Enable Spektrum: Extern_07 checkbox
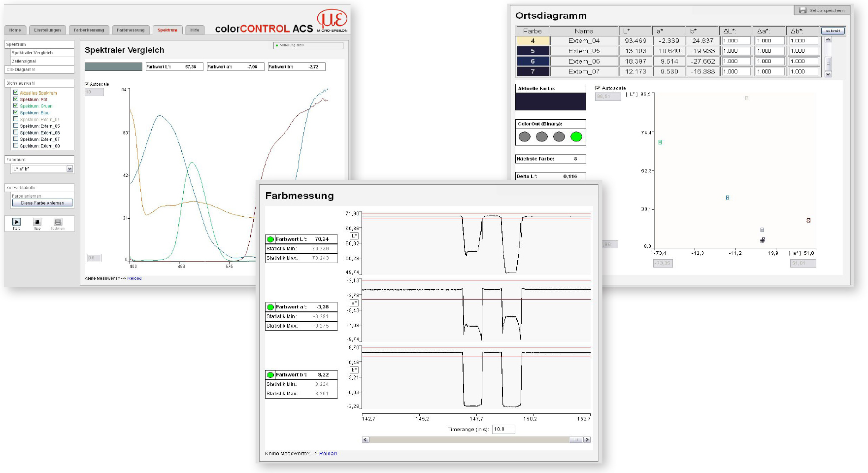 tap(16, 139)
